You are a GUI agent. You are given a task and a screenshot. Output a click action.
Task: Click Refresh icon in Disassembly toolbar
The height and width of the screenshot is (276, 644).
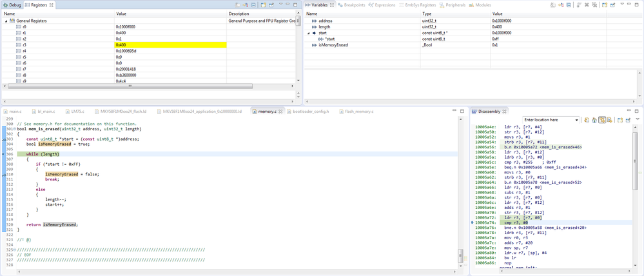click(587, 120)
